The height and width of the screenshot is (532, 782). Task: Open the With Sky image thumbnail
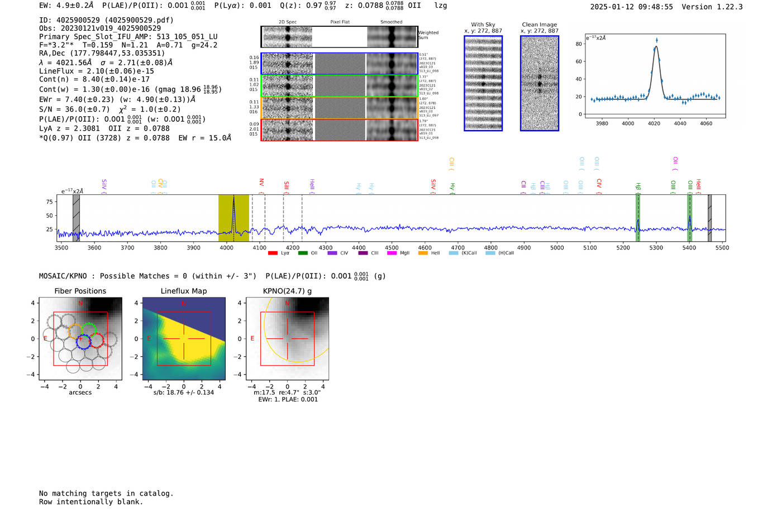tap(483, 83)
